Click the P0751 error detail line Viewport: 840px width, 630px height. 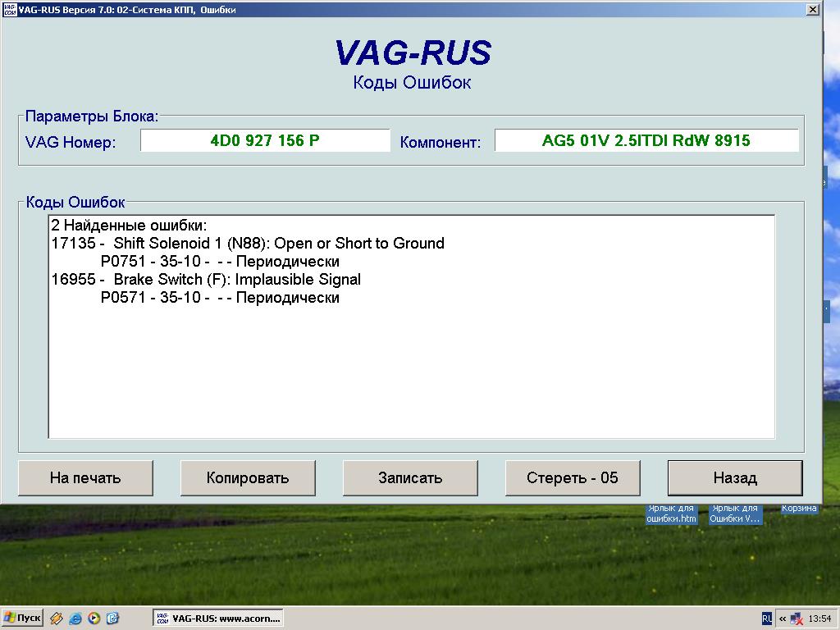220,261
